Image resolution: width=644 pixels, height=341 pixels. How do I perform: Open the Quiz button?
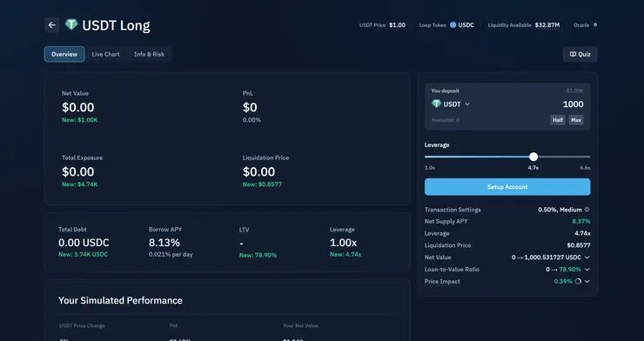580,54
